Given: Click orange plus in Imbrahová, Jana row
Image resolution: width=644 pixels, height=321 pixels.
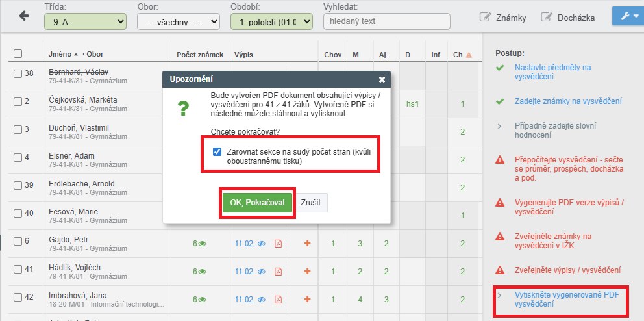Looking at the screenshot, I should 307,300.
